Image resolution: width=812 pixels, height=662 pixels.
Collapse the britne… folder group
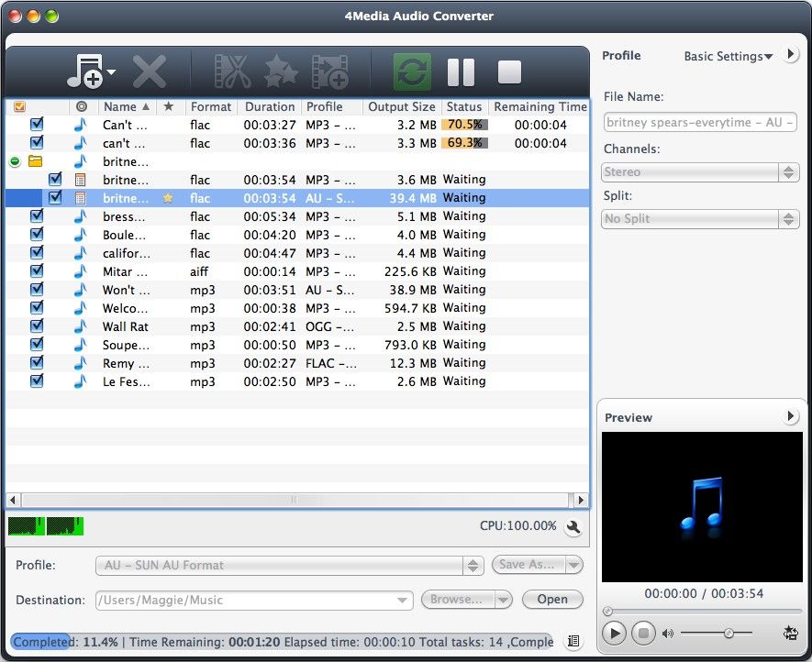(15, 161)
